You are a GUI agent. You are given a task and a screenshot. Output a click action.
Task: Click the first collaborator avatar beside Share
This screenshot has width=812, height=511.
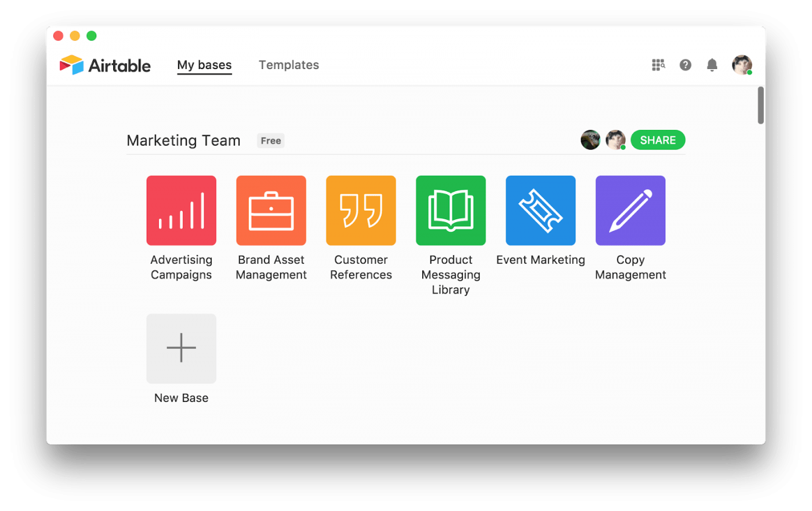(x=590, y=140)
